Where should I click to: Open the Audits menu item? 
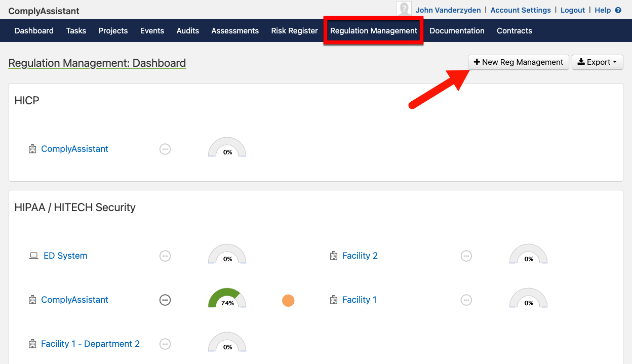[188, 31]
